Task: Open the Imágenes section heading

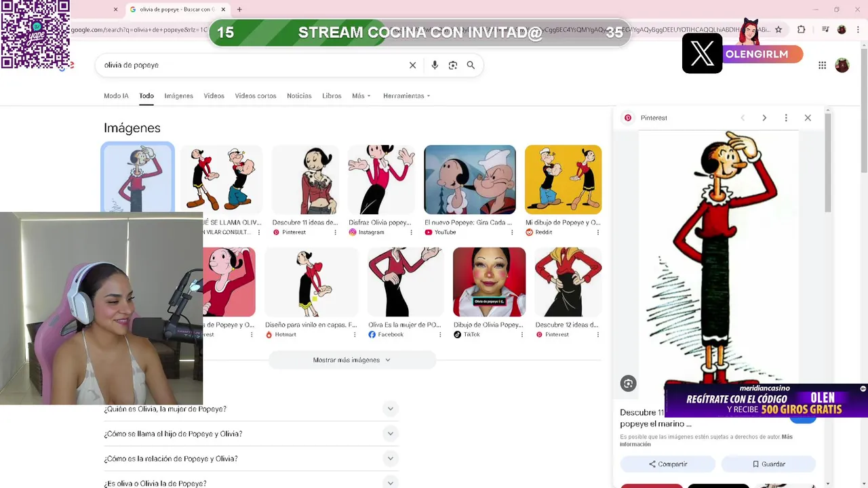Action: pyautogui.click(x=132, y=128)
